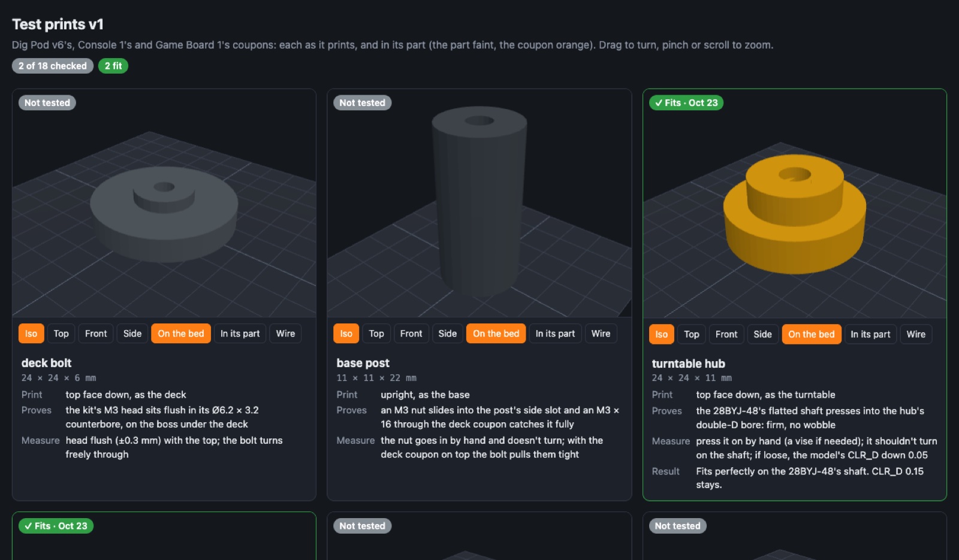Select Iso view for turntable hub
959x560 pixels.
(x=662, y=334)
